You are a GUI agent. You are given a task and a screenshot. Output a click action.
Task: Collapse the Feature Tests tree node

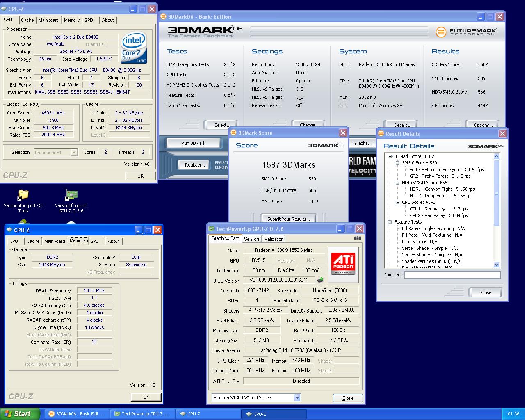point(390,222)
